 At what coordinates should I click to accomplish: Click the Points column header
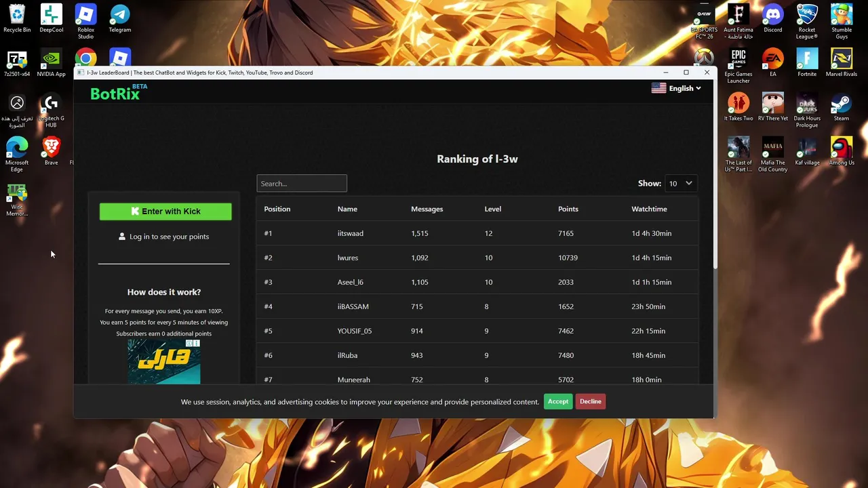point(568,209)
